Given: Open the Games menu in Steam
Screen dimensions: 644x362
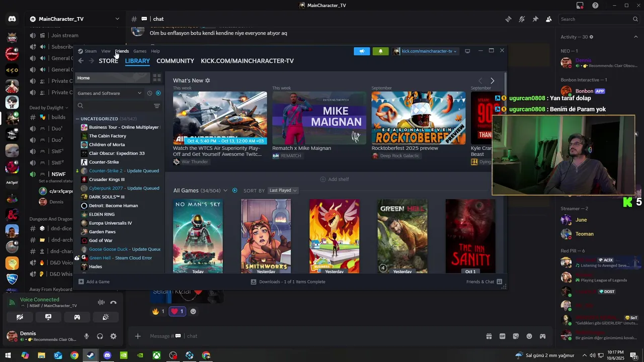Looking at the screenshot, I should tap(140, 51).
